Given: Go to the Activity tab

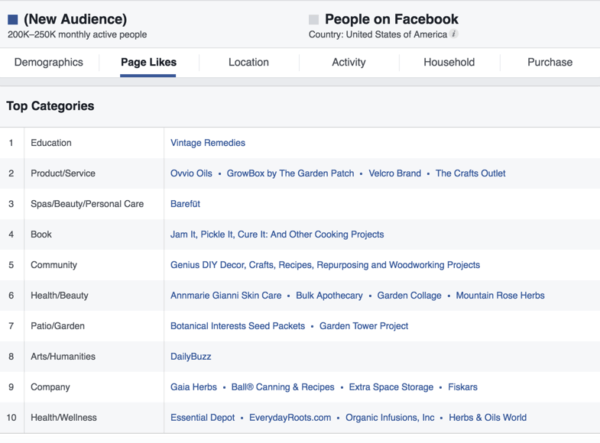Looking at the screenshot, I should (x=349, y=62).
